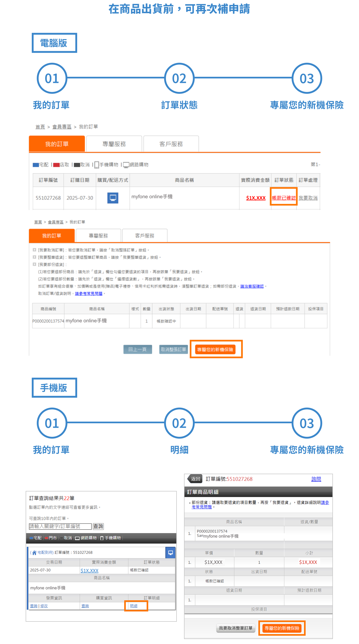The width and height of the screenshot is (359, 644).
Task: Click 查詢 under 購買資訊
Action: pos(85,606)
